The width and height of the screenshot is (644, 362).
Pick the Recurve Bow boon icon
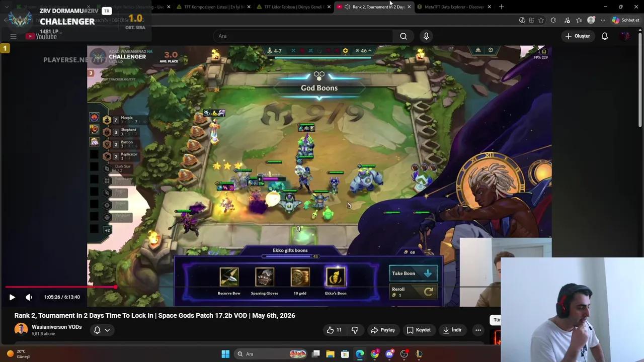(229, 277)
